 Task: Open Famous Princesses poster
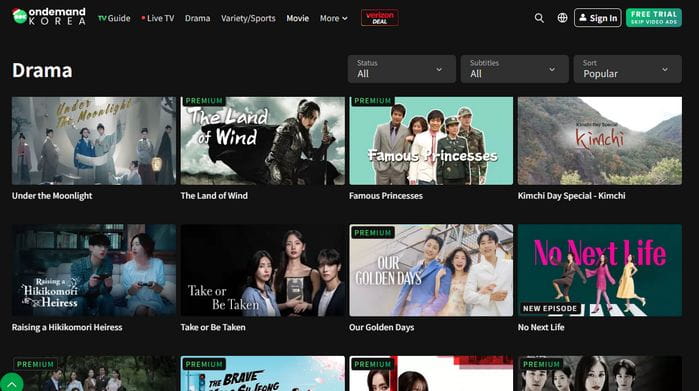pyautogui.click(x=431, y=141)
